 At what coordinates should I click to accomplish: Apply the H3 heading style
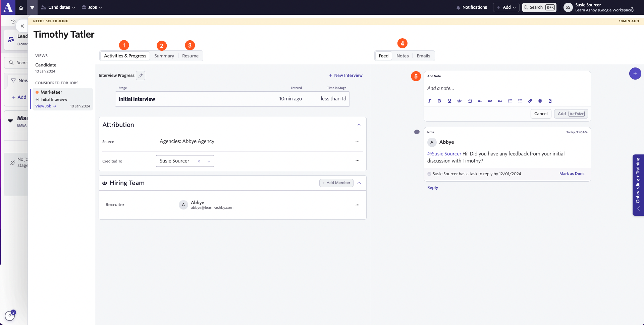click(x=500, y=101)
